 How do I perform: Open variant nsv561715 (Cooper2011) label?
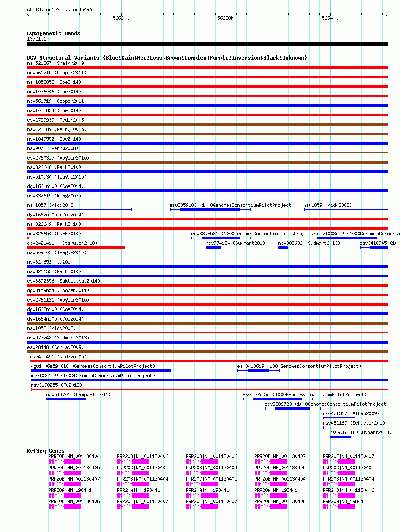(x=57, y=73)
